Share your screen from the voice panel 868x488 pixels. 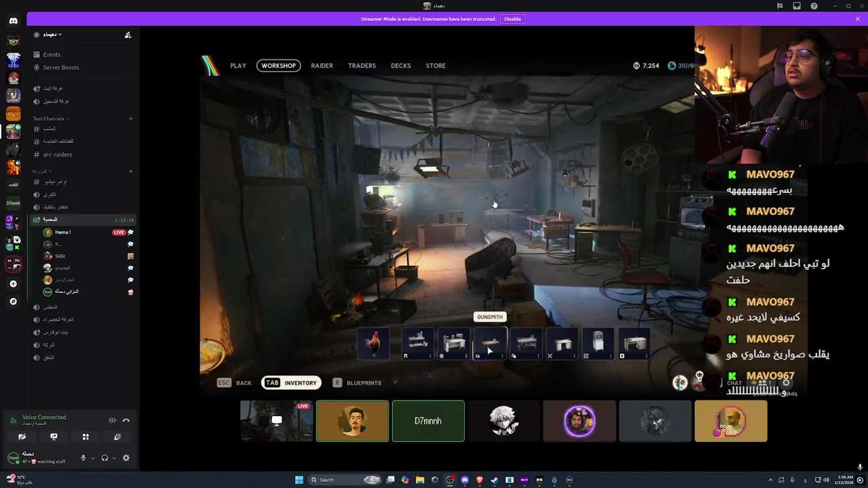[54, 437]
